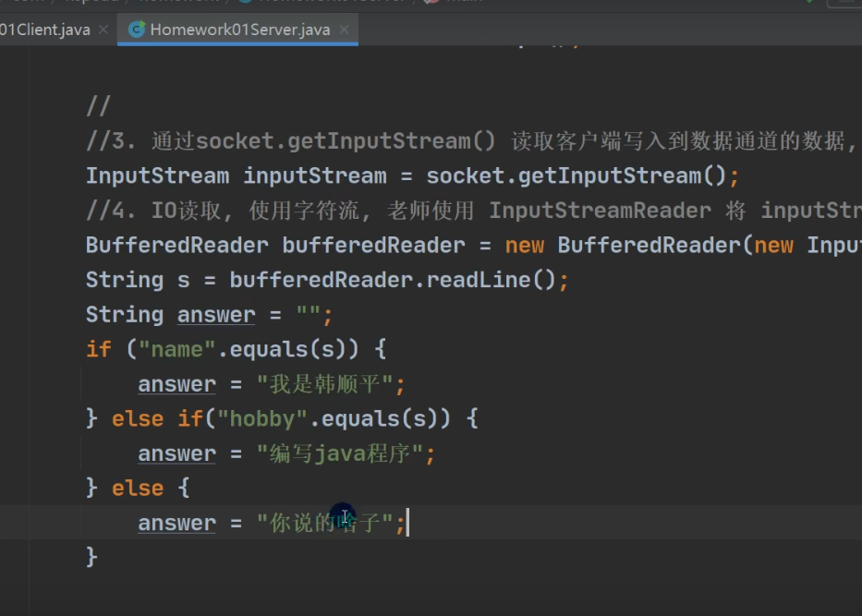
Task: Click the 'BufferedReader bufferedReader' declaration
Action: click(275, 245)
